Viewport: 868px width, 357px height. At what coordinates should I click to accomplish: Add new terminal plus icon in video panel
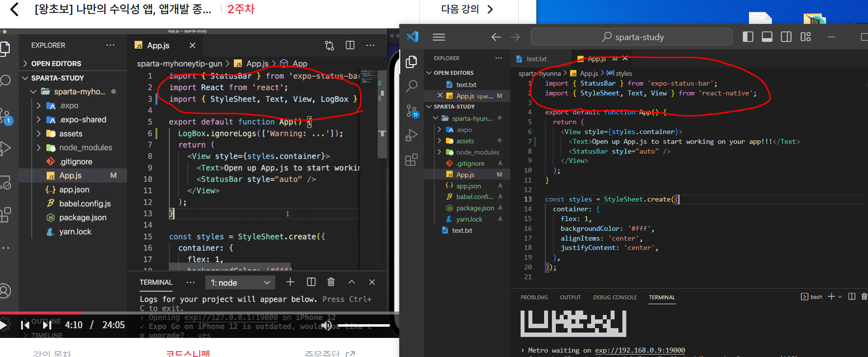pyautogui.click(x=290, y=282)
